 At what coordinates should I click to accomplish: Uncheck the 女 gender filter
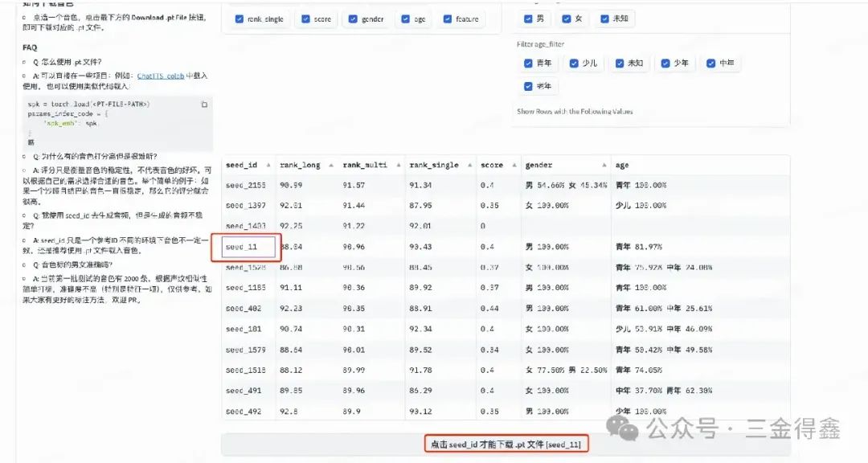568,18
